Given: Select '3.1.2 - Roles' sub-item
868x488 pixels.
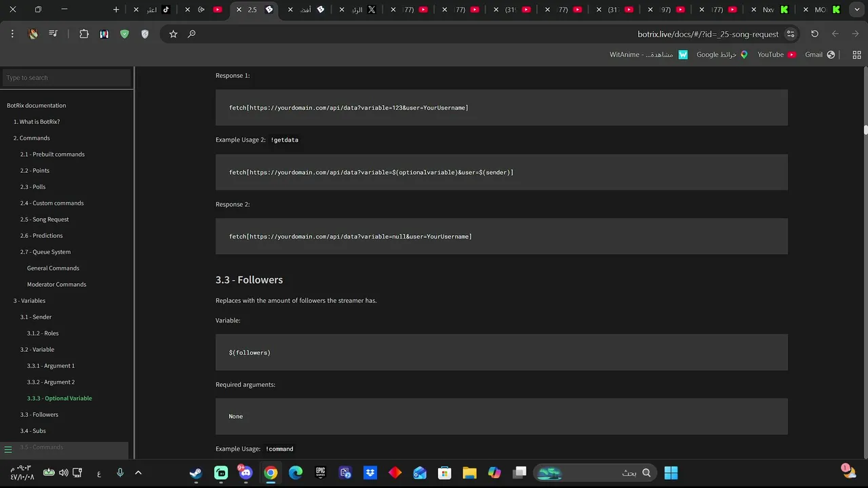Looking at the screenshot, I should click(x=43, y=333).
